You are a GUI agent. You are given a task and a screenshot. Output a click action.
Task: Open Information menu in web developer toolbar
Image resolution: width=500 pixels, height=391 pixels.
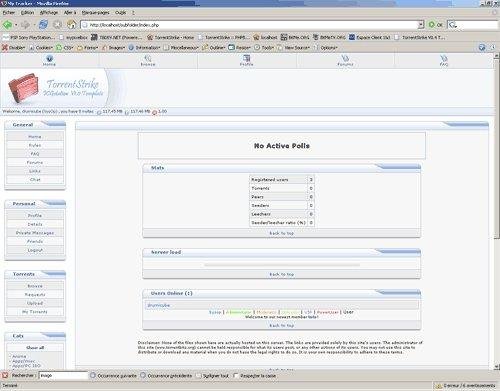pyautogui.click(x=144, y=48)
